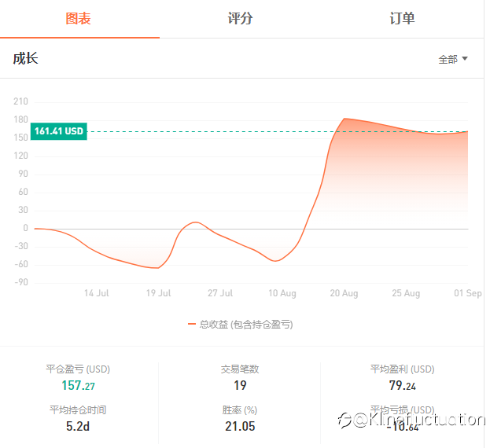Click the 平仓盈亏 (USD) label
The width and height of the screenshot is (490, 448).
(78, 369)
